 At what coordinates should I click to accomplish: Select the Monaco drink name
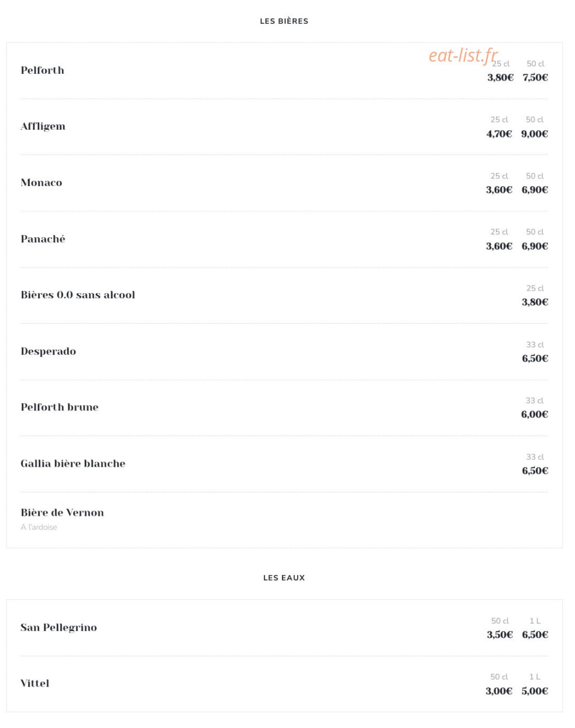[x=41, y=183]
